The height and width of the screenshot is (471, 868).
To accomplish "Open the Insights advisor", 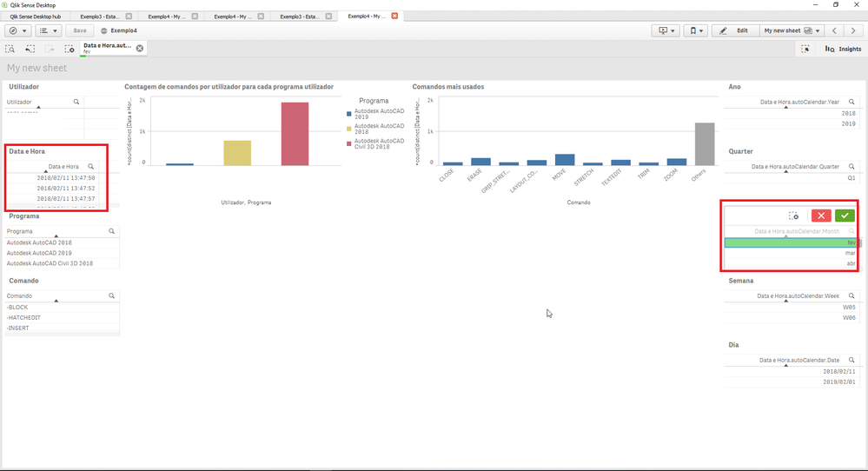I will pyautogui.click(x=843, y=50).
